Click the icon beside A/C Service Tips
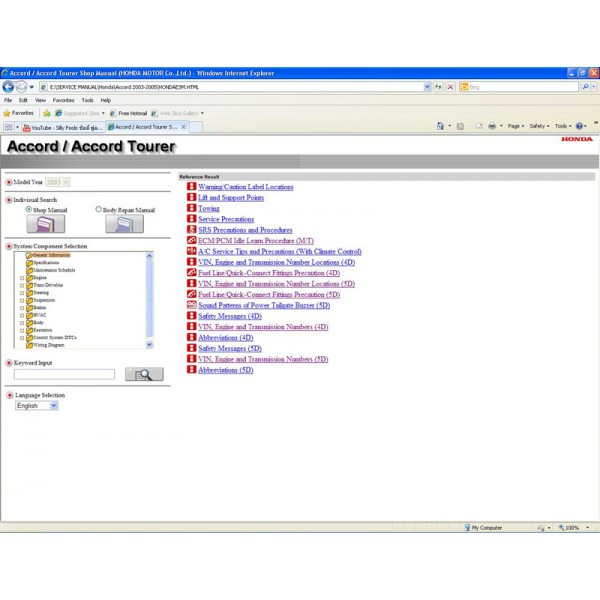600x600 pixels. (x=191, y=251)
